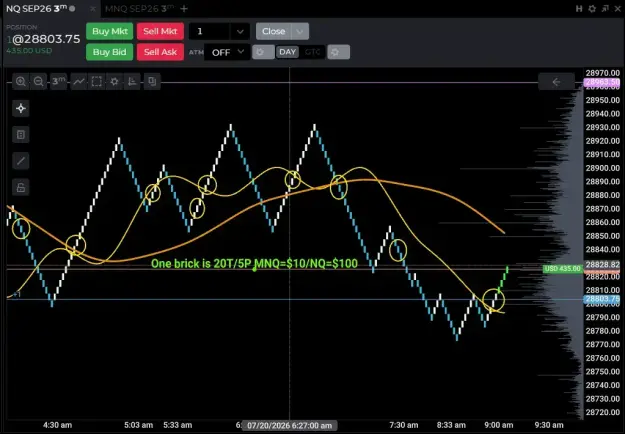The height and width of the screenshot is (434, 625).
Task: Toggle the drawing lock icon
Action: (21, 187)
